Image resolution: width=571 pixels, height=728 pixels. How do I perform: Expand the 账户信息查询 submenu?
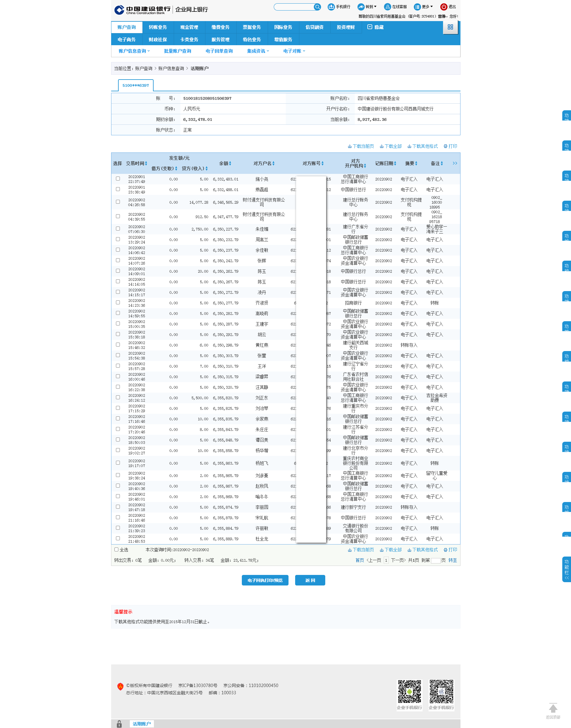[x=134, y=51]
